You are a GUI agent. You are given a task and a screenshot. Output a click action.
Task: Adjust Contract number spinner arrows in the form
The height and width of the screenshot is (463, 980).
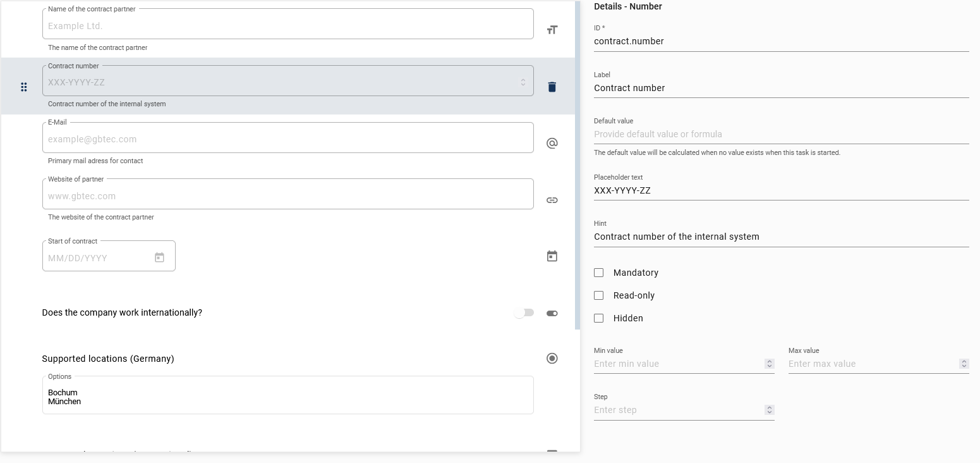[x=523, y=82]
